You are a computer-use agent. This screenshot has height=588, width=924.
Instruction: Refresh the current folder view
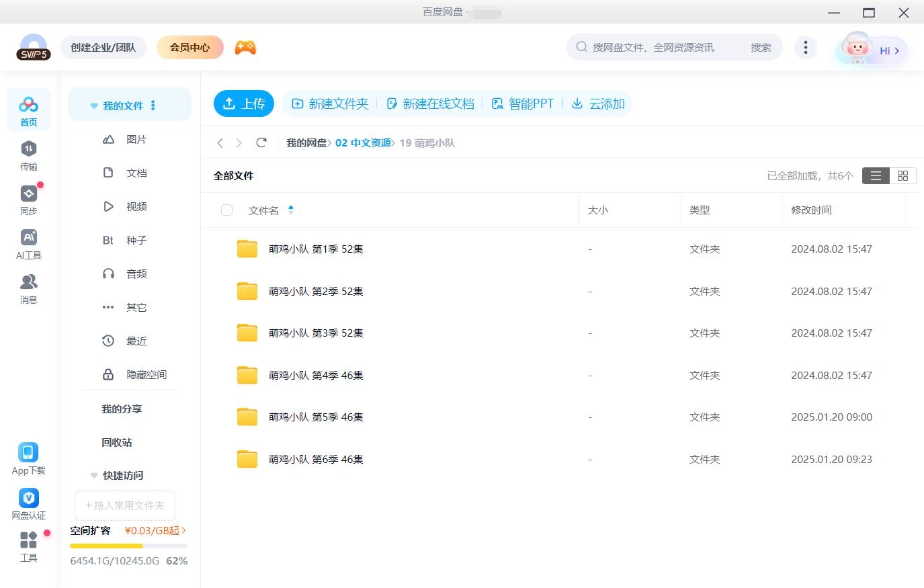point(261,142)
